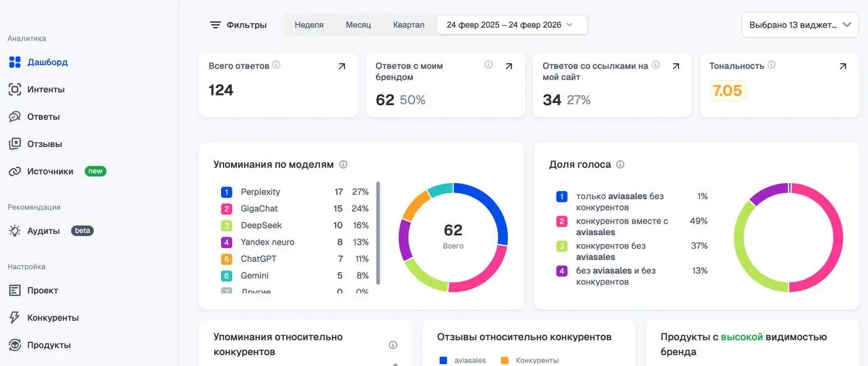The image size is (868, 366).
Task: Click the 49% share value
Action: tap(699, 221)
